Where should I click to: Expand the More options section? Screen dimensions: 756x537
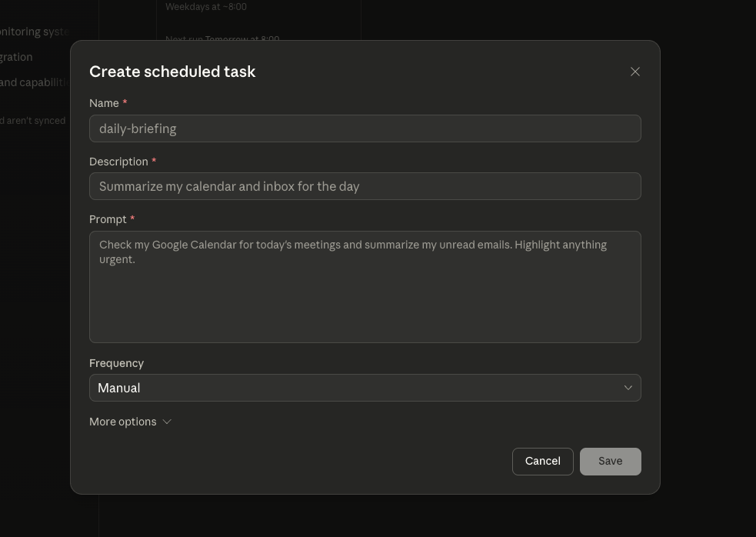coord(131,422)
